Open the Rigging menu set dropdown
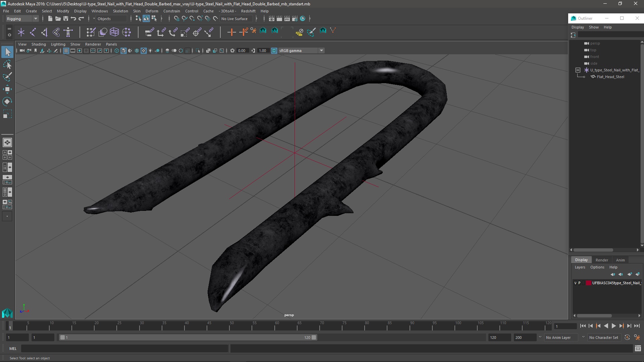This screenshot has width=644, height=362. [22, 19]
